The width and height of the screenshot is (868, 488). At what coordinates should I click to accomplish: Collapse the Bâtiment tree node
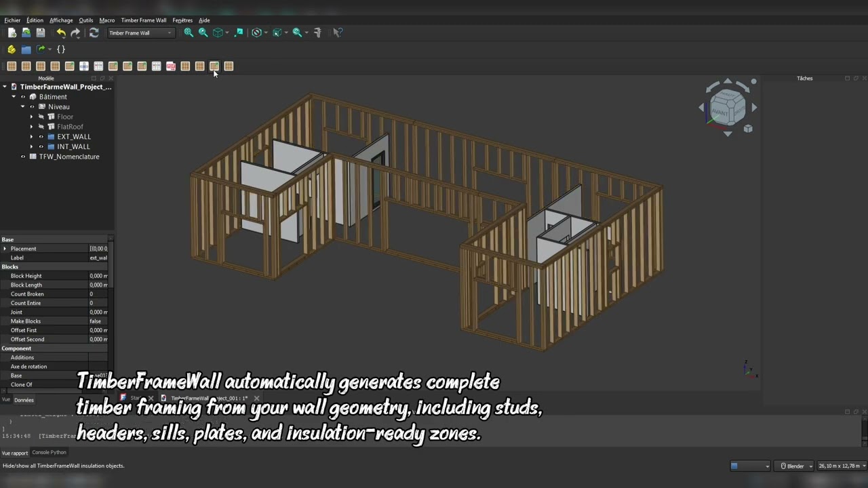[x=14, y=97]
